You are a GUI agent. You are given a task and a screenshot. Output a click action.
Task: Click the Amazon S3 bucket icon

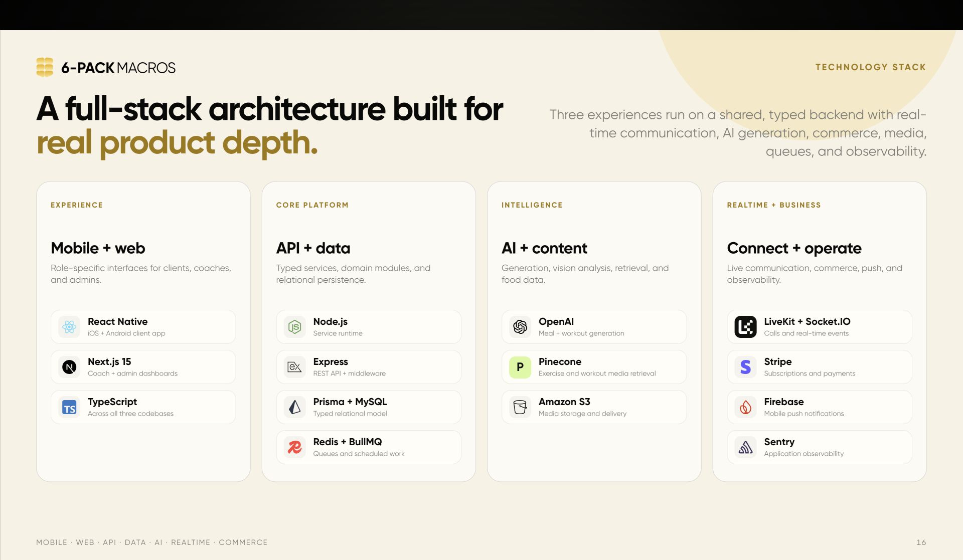pyautogui.click(x=520, y=407)
